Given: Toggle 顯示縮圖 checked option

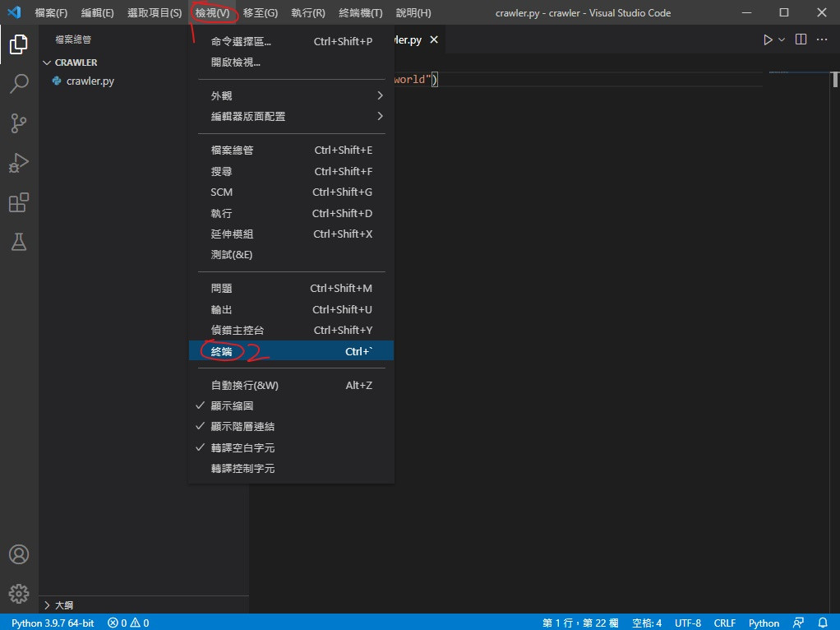Looking at the screenshot, I should point(292,405).
